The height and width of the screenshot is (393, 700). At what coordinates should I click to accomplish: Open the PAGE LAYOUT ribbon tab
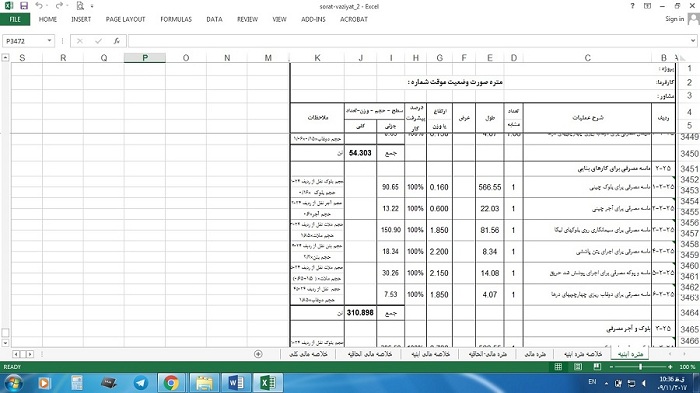click(125, 19)
